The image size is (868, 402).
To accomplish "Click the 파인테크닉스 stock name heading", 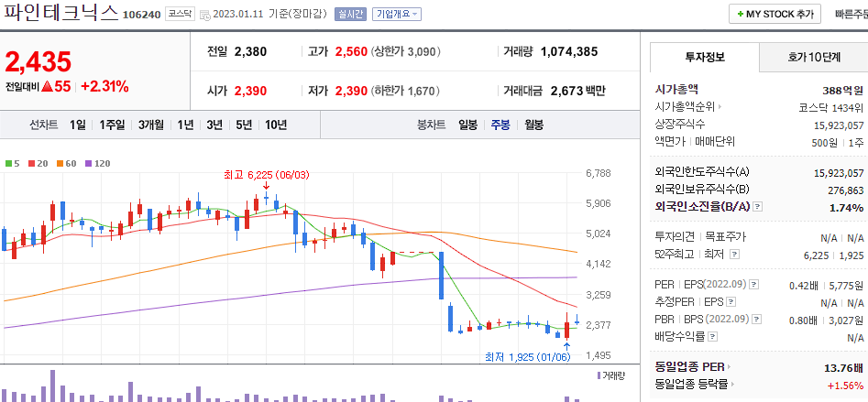I will 60,13.
